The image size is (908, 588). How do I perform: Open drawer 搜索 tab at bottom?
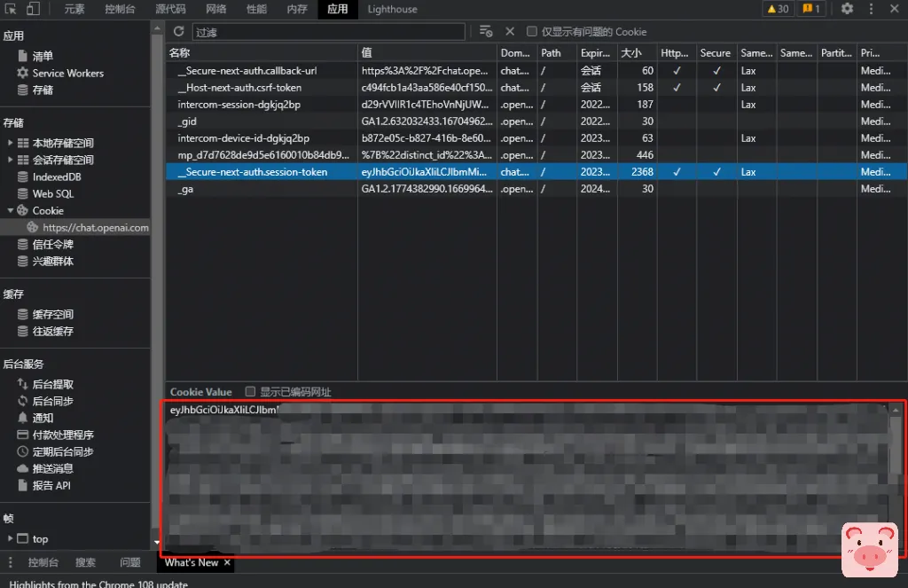86,562
